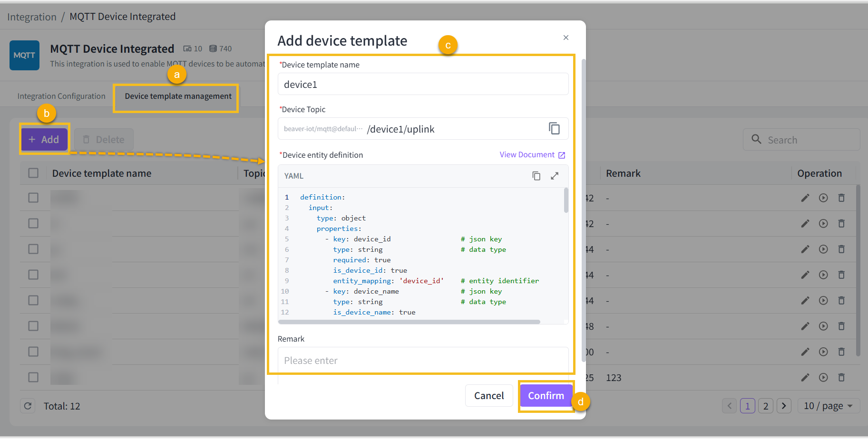This screenshot has height=439, width=868.
Task: Refresh the table next to Total: 12
Action: coord(28,406)
